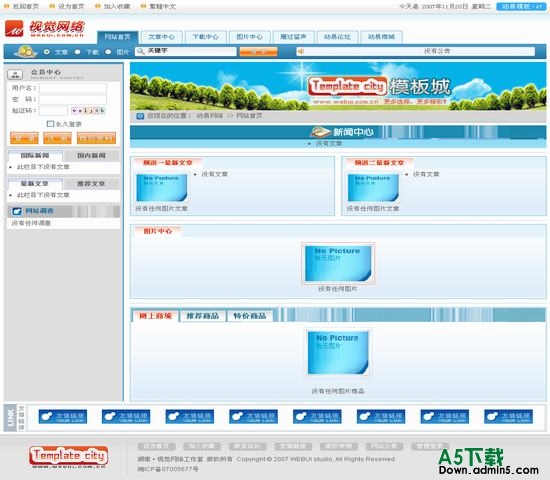The width and height of the screenshot is (550, 480).
Task: Click the 友情链接 footer button
Action: [x=293, y=446]
